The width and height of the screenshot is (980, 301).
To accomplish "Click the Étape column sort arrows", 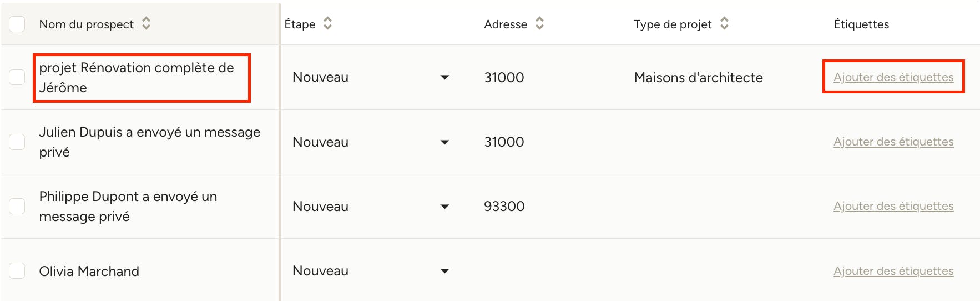I will [x=327, y=23].
